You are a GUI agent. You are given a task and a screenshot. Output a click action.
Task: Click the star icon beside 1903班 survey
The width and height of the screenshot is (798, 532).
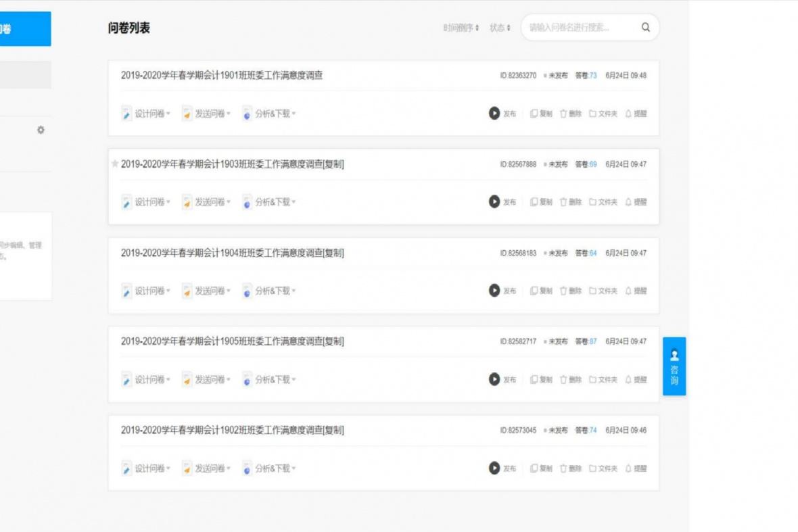(x=114, y=164)
